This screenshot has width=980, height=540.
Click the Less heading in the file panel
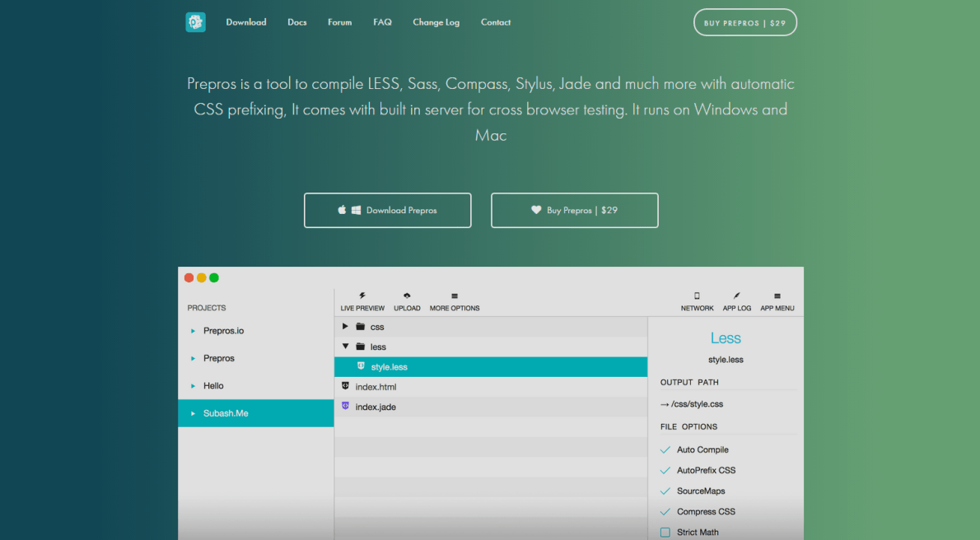point(726,338)
